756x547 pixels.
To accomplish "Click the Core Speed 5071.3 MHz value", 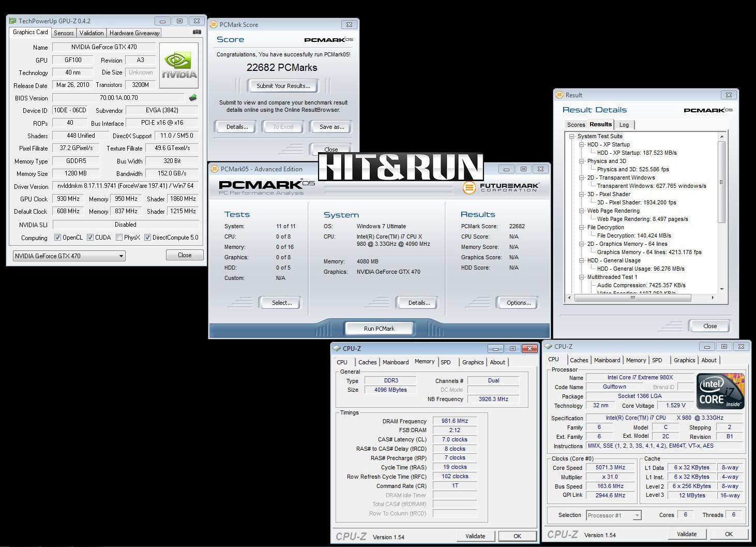I will 610,467.
